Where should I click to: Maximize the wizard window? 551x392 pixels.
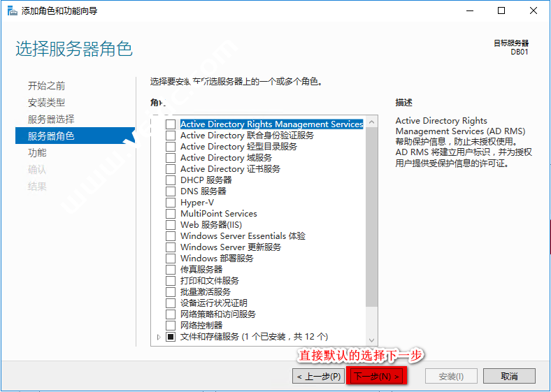(501, 11)
